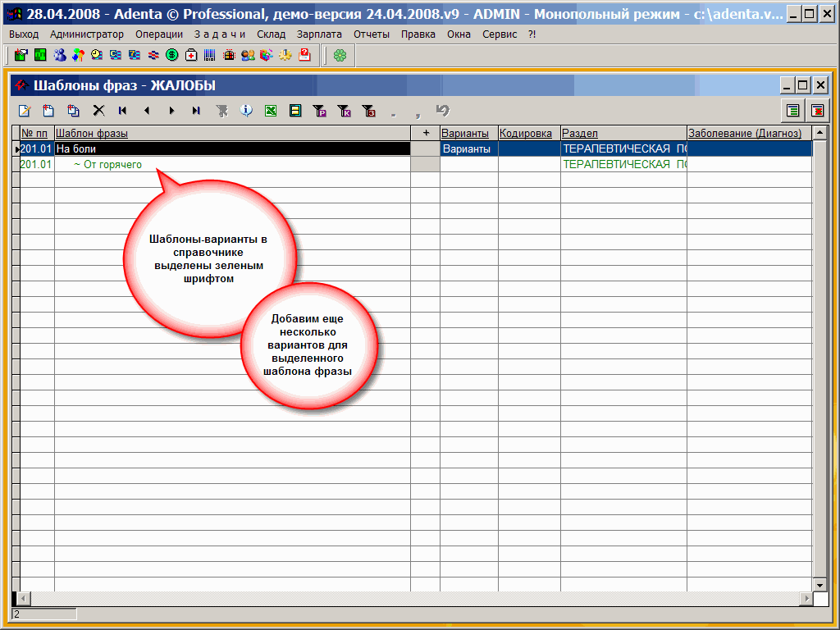The height and width of the screenshot is (630, 840).
Task: Click the green flower icon
Action: [x=340, y=55]
